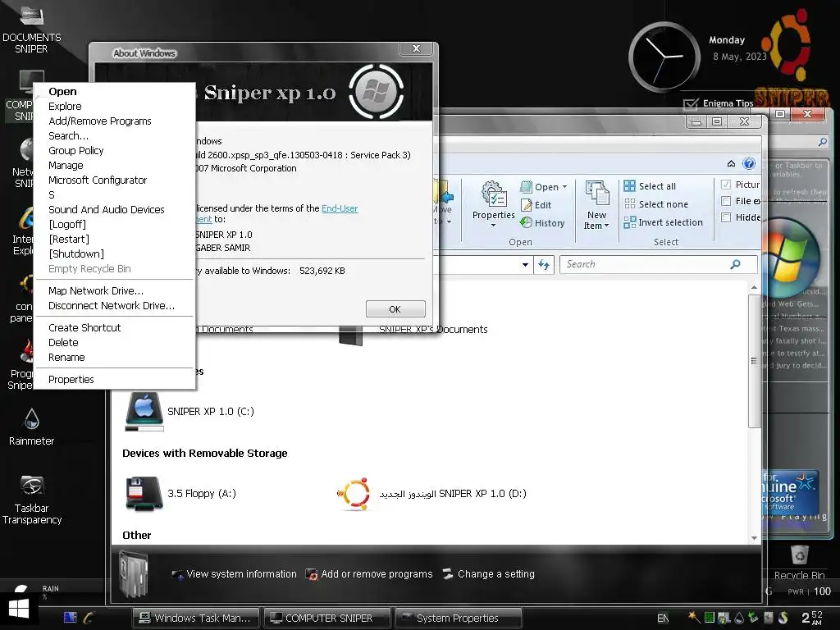Click the EN language indicator in the tray

(x=663, y=619)
